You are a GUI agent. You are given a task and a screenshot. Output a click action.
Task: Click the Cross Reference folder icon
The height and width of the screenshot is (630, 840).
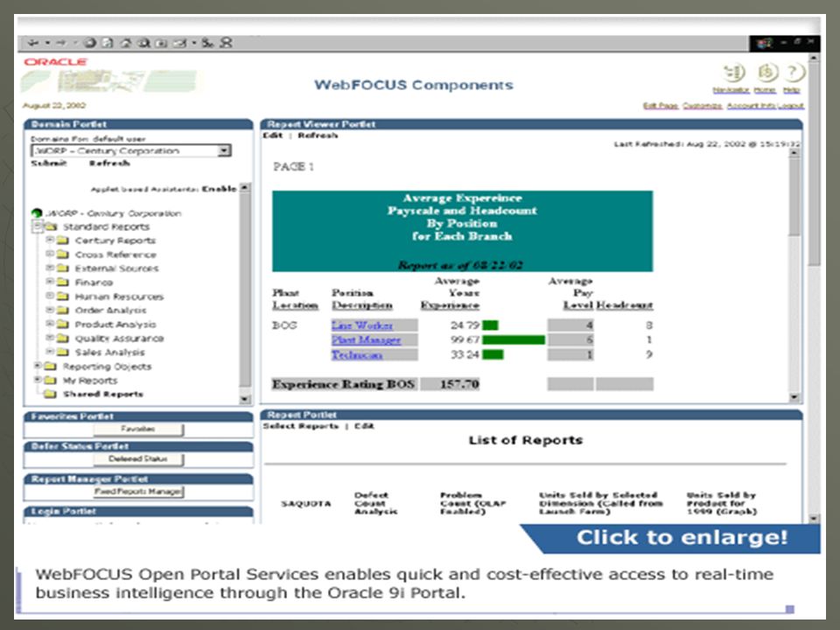click(63, 255)
